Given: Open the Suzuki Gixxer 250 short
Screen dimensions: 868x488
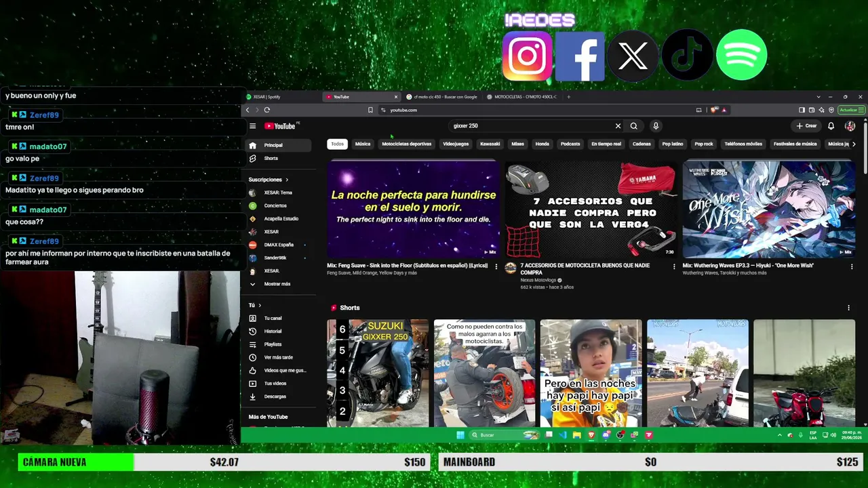Looking at the screenshot, I should [378, 373].
